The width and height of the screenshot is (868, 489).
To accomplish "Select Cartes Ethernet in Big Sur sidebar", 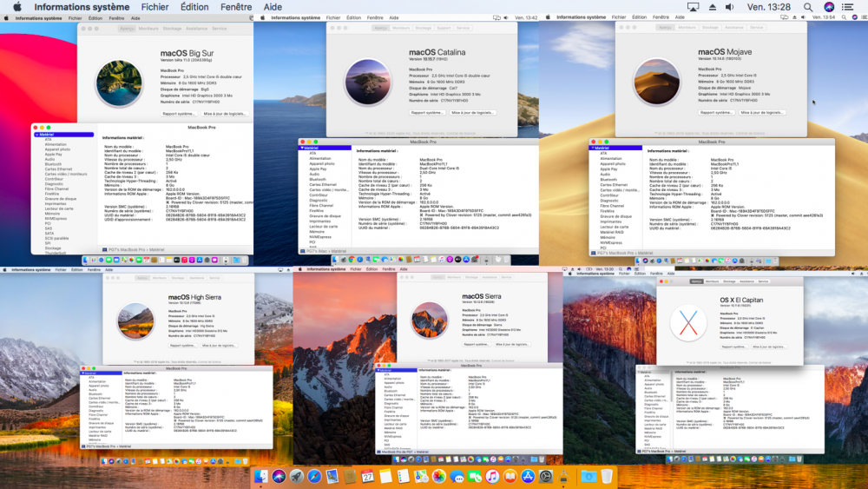I will click(x=58, y=169).
